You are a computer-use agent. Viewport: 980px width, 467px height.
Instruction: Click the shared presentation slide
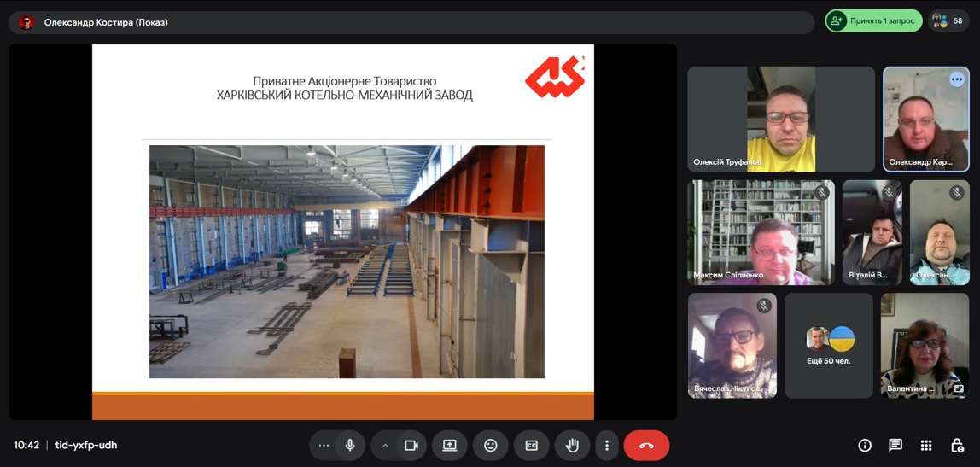pyautogui.click(x=343, y=232)
